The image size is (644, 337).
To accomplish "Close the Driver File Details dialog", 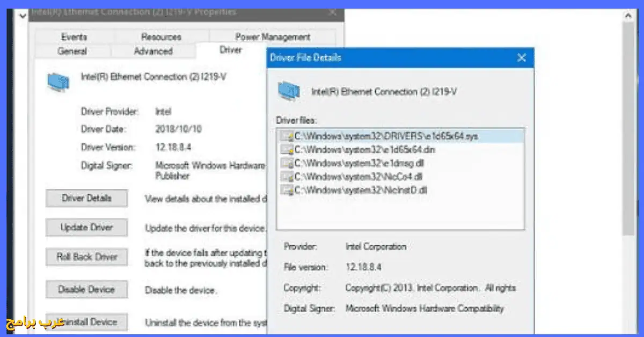I will 521,58.
